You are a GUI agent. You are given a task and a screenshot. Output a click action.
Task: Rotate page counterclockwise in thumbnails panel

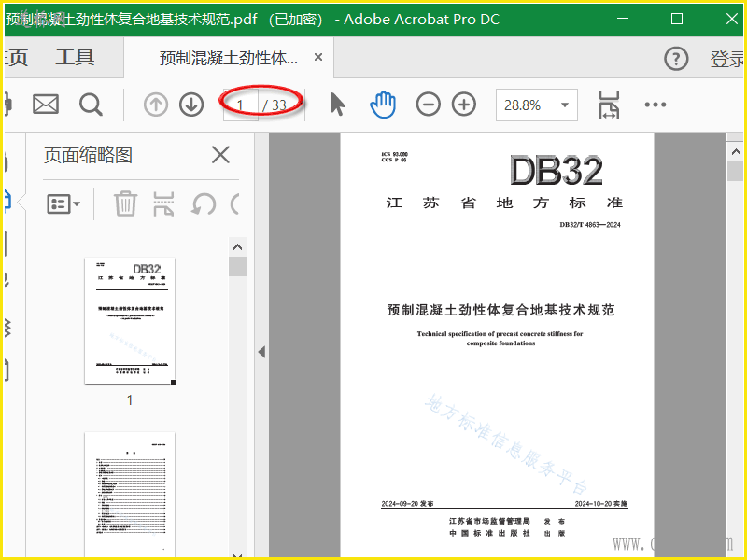pos(204,204)
